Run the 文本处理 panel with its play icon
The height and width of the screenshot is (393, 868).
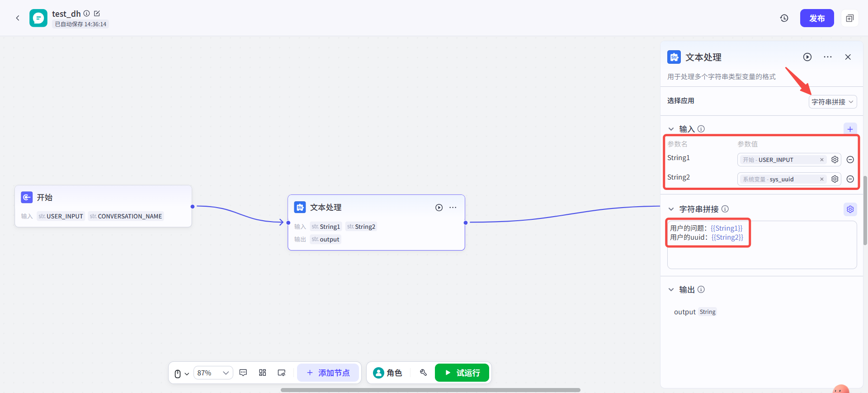coord(807,57)
